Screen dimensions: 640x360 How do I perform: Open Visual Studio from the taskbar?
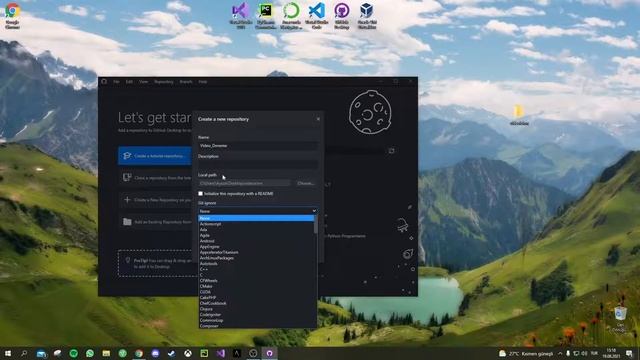[x=220, y=353]
